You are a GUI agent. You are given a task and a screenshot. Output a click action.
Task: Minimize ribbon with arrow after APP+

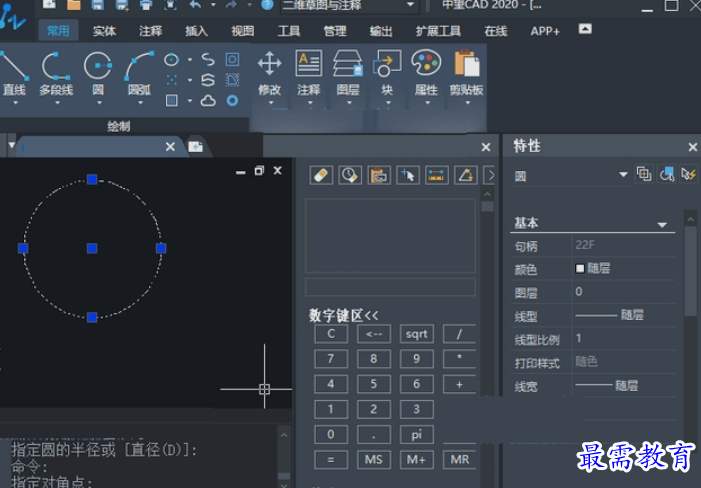[585, 29]
